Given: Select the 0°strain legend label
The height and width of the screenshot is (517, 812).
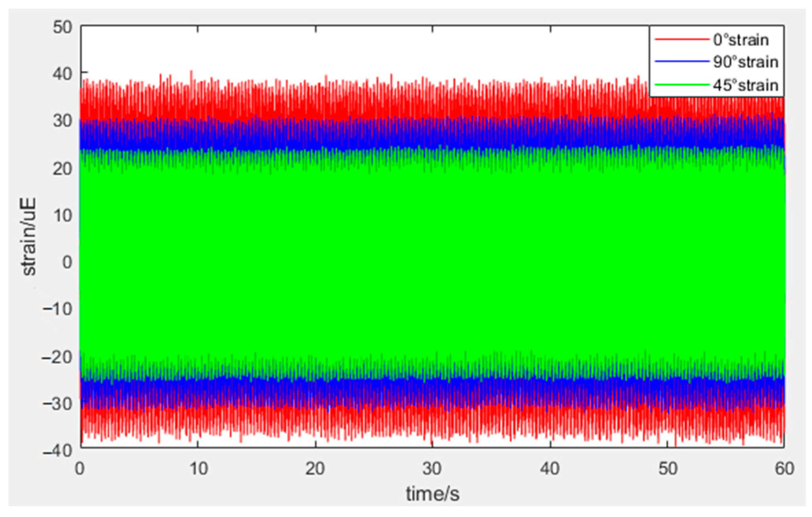Looking at the screenshot, I should pos(741,40).
